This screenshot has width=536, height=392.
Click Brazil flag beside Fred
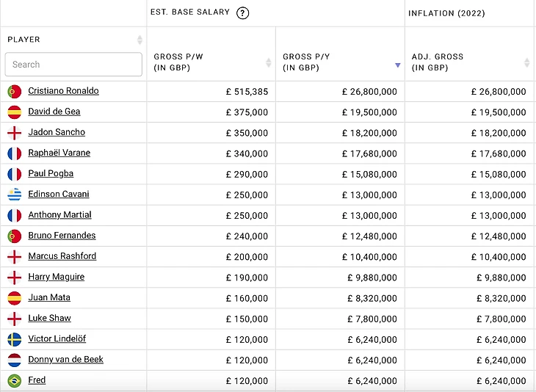click(x=14, y=380)
